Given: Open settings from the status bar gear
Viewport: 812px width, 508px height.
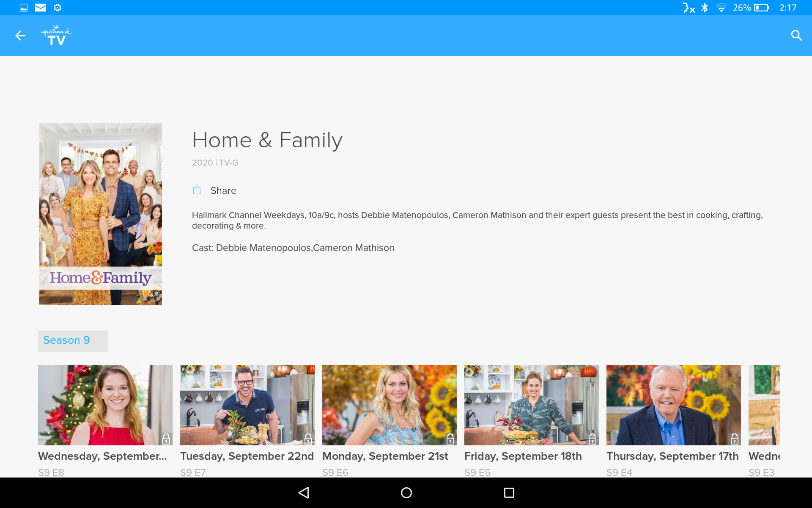Looking at the screenshot, I should (x=58, y=7).
